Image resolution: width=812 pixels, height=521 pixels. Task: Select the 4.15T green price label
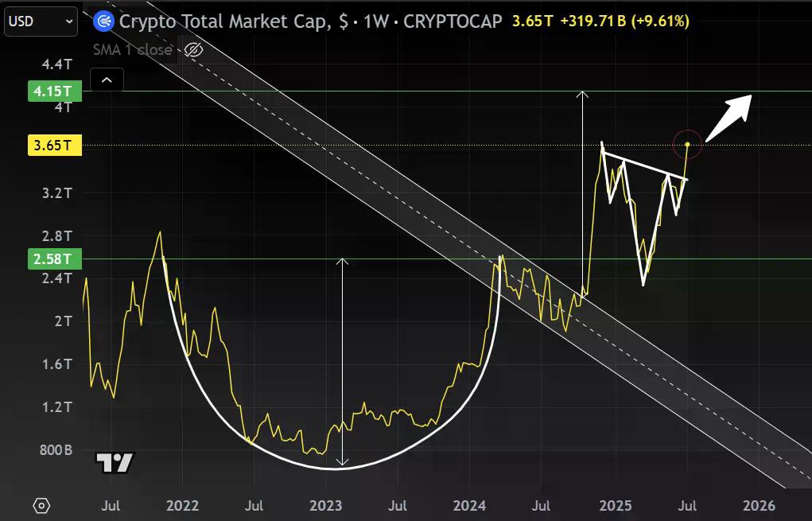point(54,91)
